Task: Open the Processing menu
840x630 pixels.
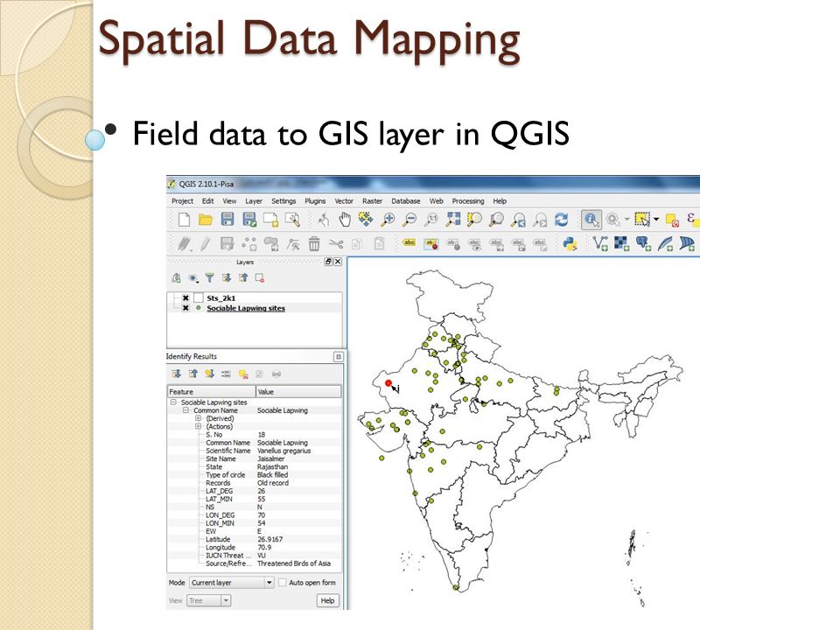Action: point(467,201)
